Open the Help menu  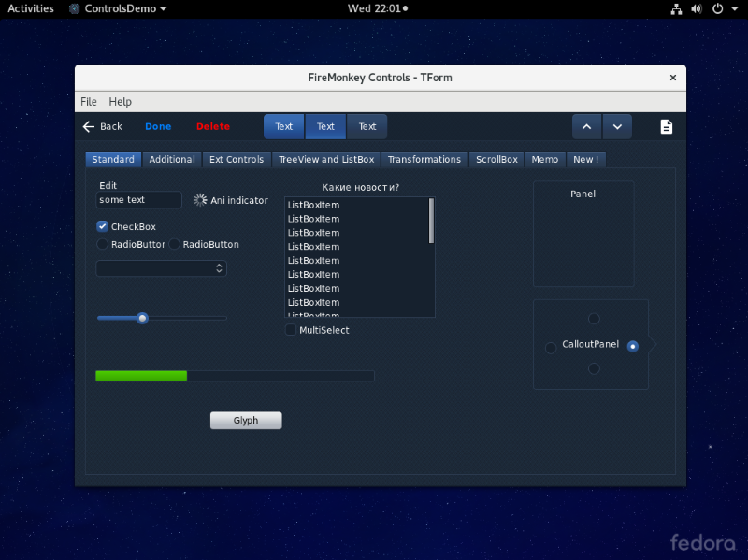click(x=121, y=102)
